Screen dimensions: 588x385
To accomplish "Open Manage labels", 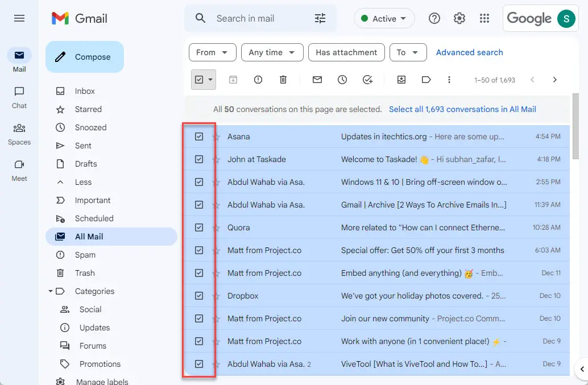I will [102, 381].
